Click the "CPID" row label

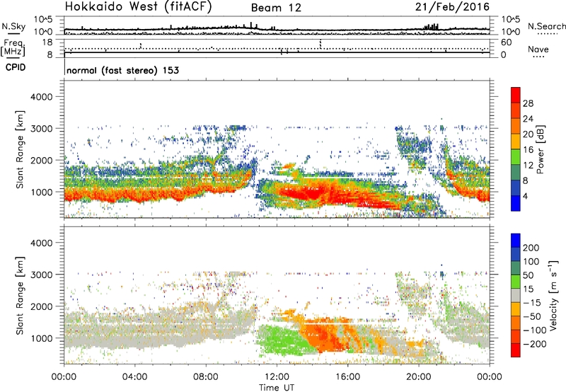[16, 67]
